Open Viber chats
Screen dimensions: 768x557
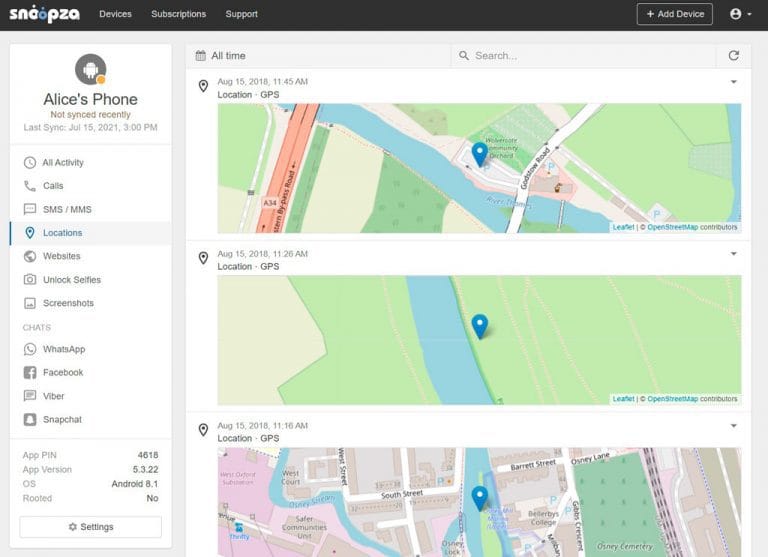pyautogui.click(x=91, y=396)
